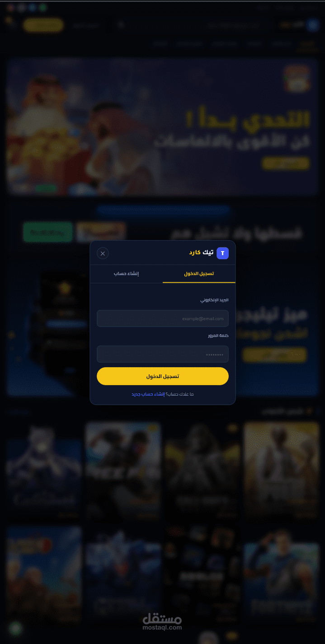Focus the example@email.com email field
Image resolution: width=325 pixels, height=644 pixels.
click(x=163, y=318)
